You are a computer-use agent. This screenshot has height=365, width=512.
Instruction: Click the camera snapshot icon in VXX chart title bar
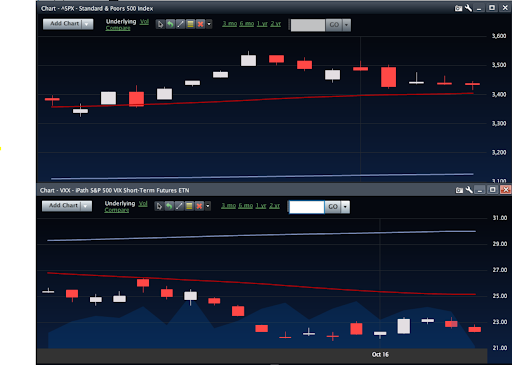[459, 190]
